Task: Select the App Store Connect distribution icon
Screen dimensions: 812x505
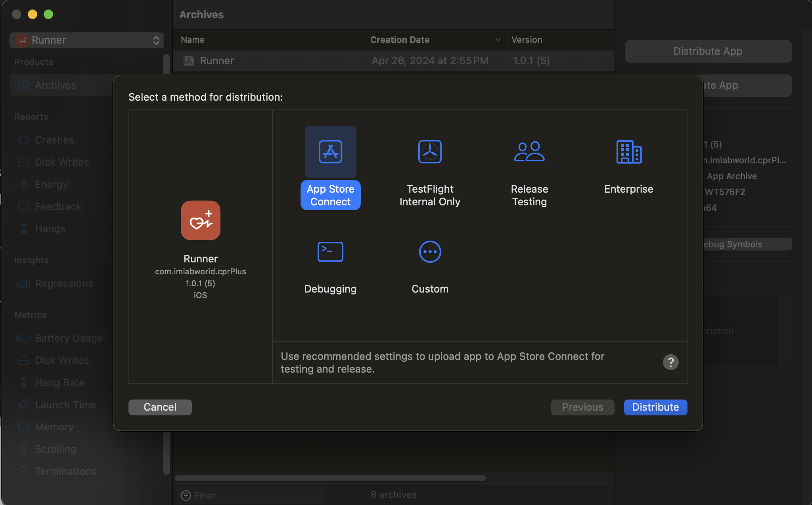Action: (x=330, y=151)
